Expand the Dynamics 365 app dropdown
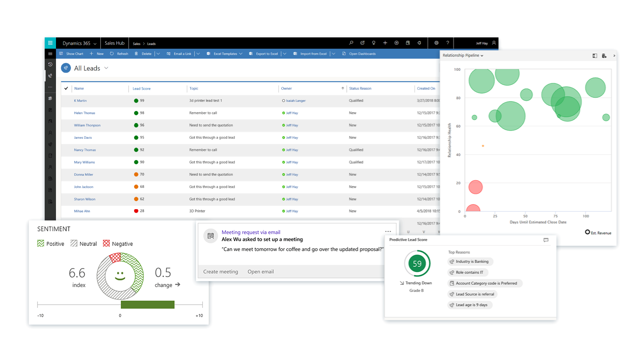The image size is (644, 362). 95,43
